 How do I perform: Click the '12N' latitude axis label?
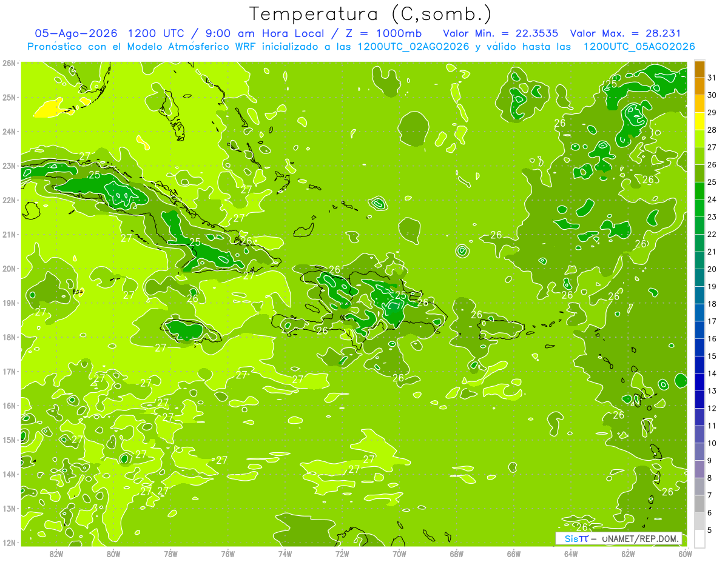9,543
